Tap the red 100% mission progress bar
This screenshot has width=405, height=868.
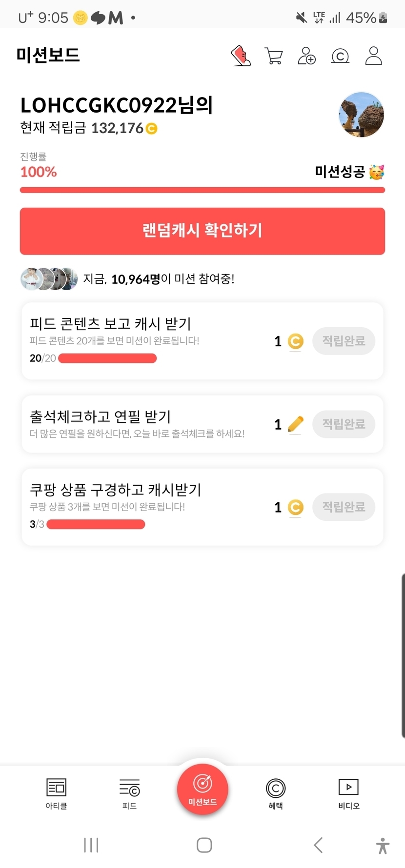pos(202,190)
